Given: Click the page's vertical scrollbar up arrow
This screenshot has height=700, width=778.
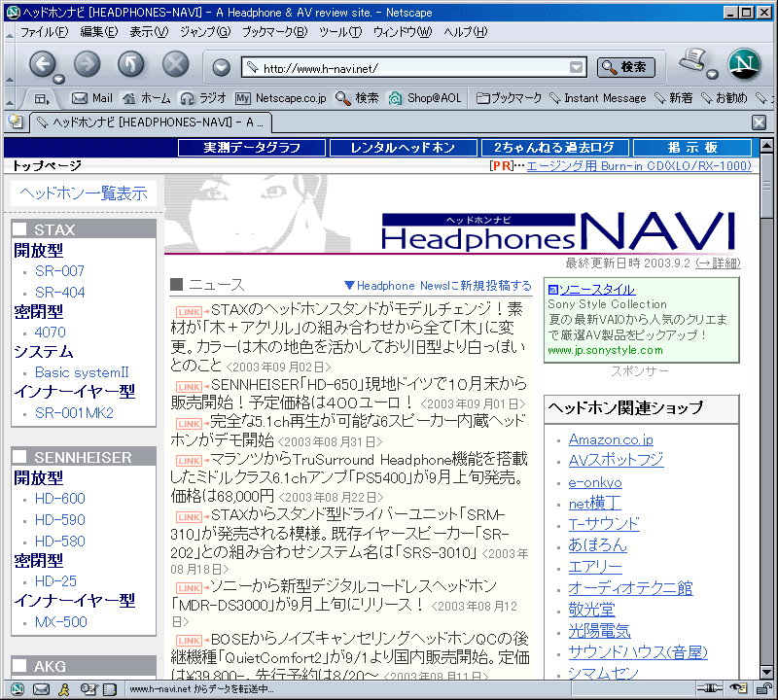Looking at the screenshot, I should (766, 146).
